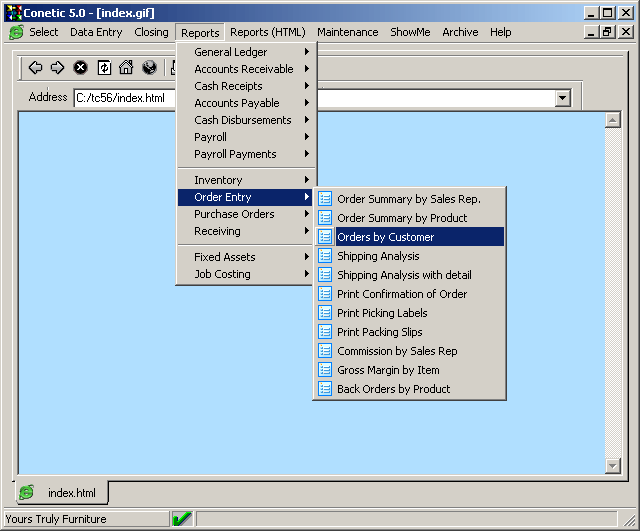The image size is (640, 531).
Task: Click the globe search icon in toolbar
Action: click(x=149, y=68)
